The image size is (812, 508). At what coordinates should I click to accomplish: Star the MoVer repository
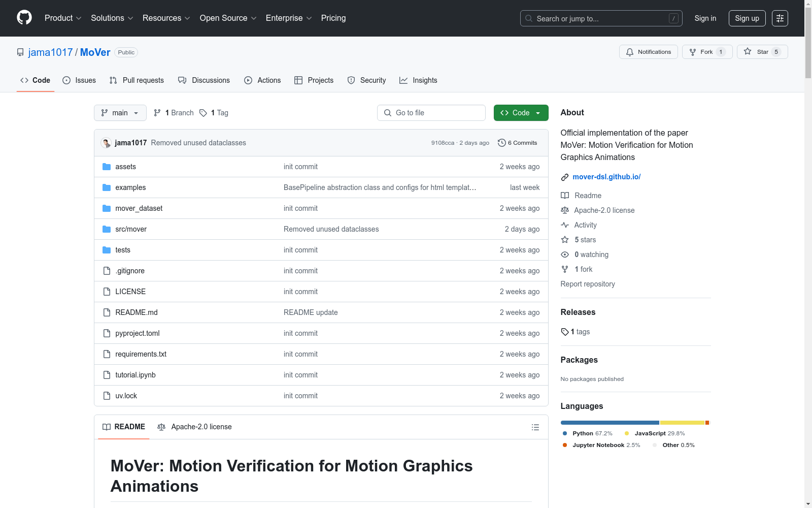pos(762,52)
